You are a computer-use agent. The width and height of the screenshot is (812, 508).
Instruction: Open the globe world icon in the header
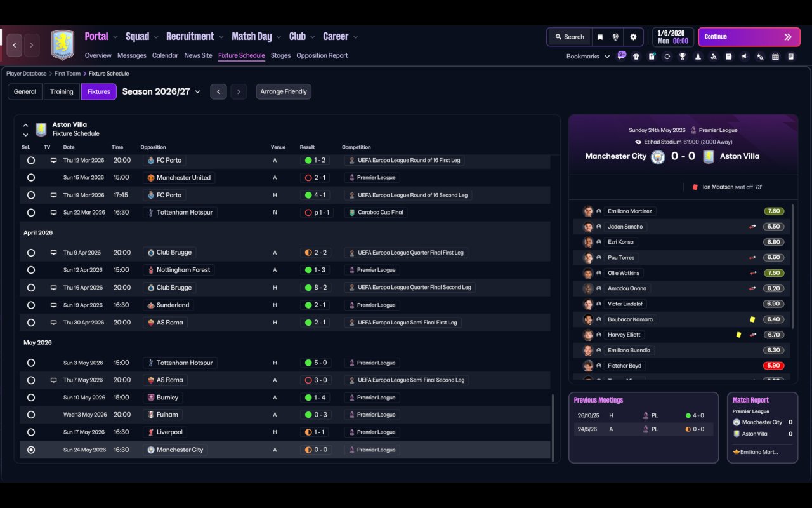[x=615, y=37]
